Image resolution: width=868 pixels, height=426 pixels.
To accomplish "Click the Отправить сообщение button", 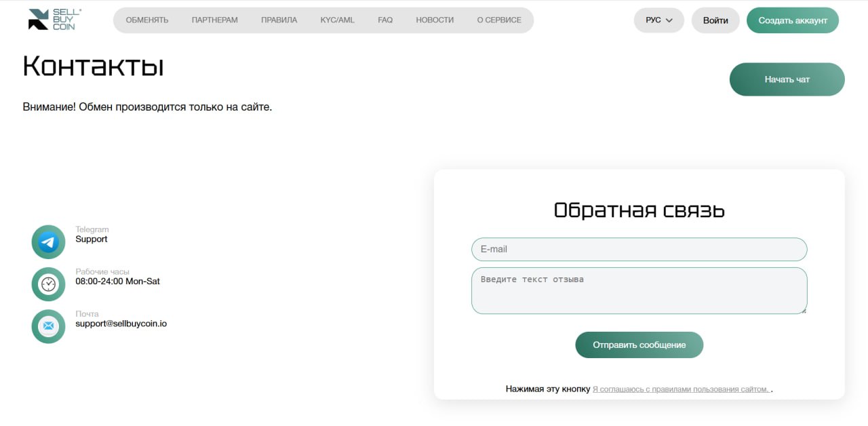I will pyautogui.click(x=639, y=345).
